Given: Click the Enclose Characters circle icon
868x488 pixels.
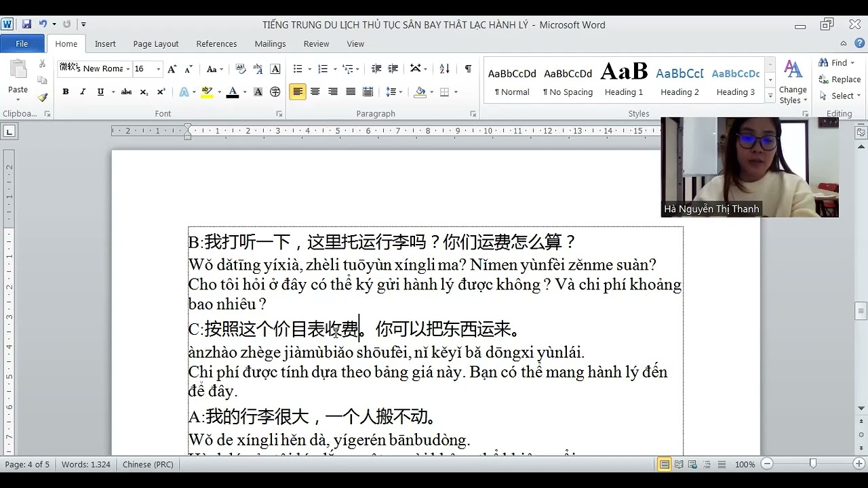Looking at the screenshot, I should coord(275,91).
